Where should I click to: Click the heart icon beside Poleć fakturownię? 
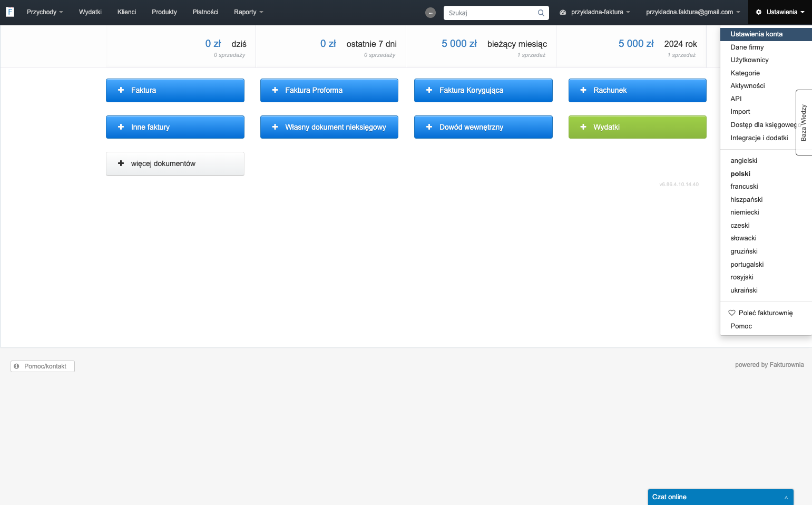(x=732, y=313)
